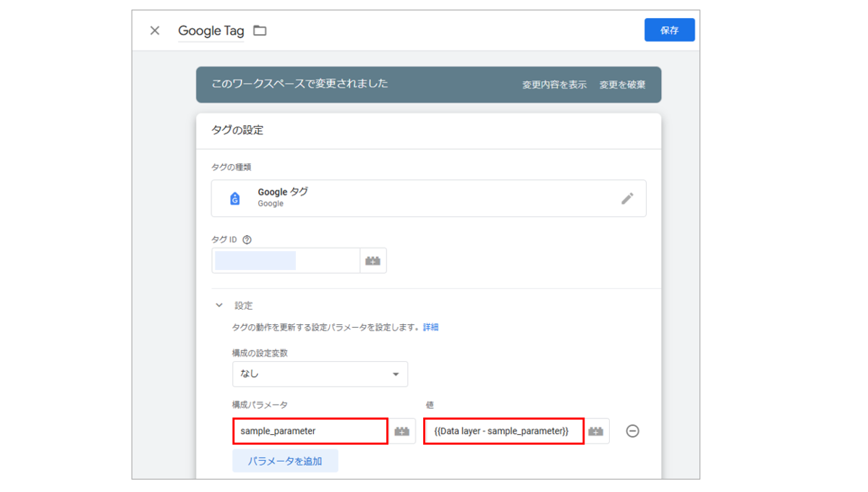This screenshot has width=868, height=492.
Task: Open the help icon next to タグ ID
Action: [247, 239]
